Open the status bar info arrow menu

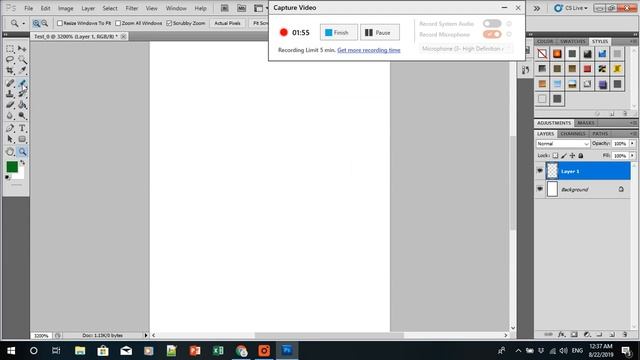point(146,335)
